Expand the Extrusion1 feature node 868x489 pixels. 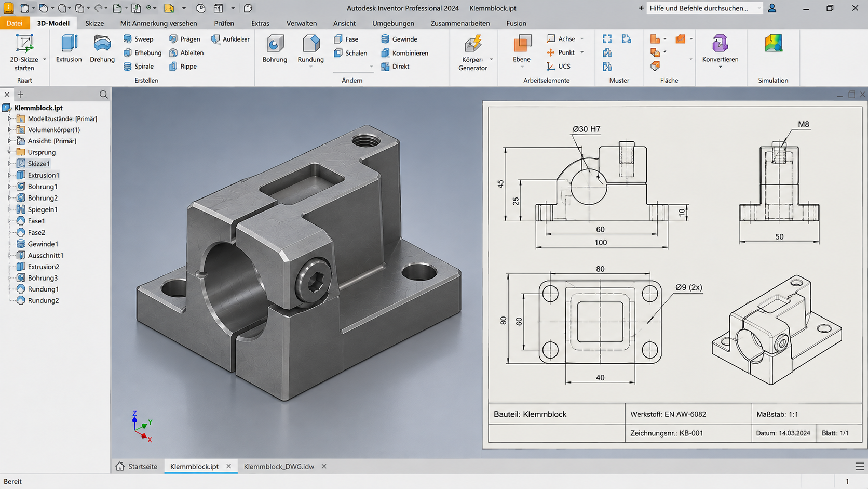click(x=9, y=175)
